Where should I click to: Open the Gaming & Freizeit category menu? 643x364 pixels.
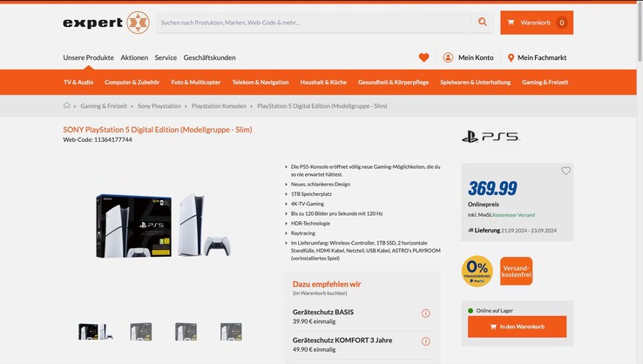(x=545, y=83)
